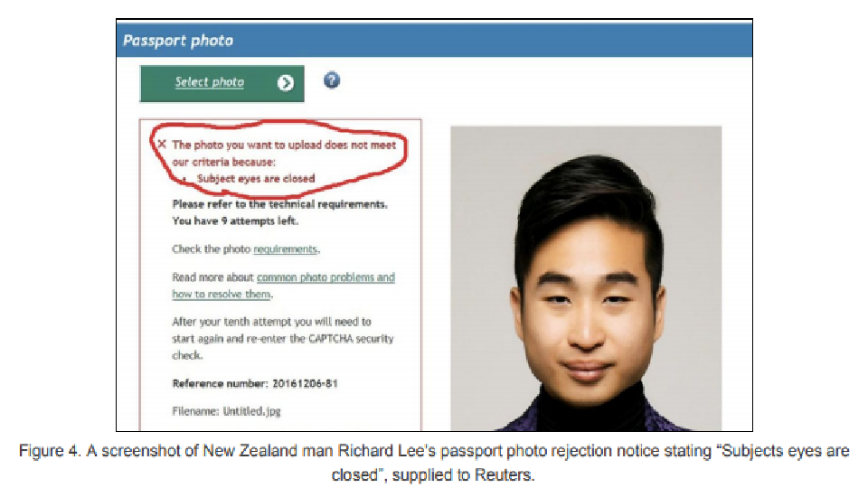Click 'The photo you want to upload' message

pos(284,154)
